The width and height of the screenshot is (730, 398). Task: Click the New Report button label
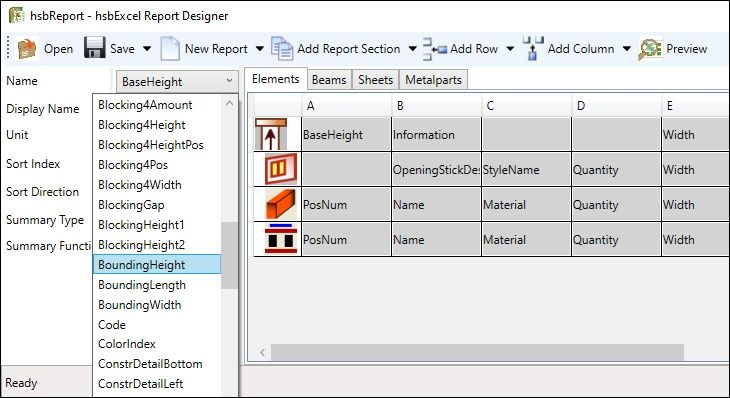(216, 49)
